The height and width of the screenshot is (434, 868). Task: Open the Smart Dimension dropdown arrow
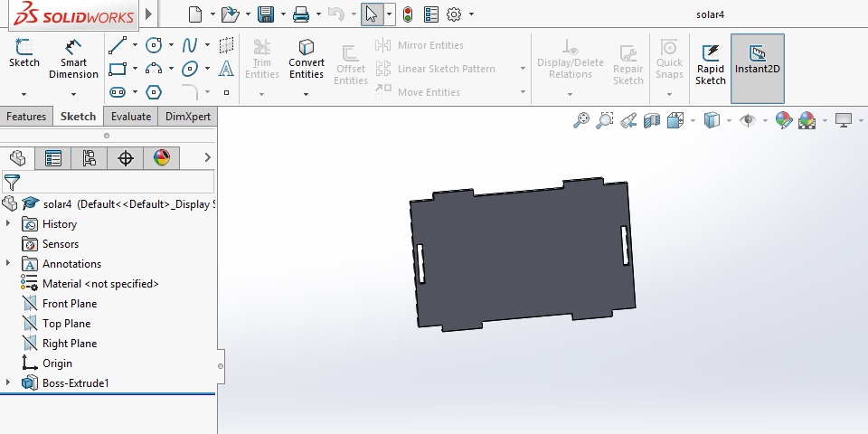[73, 95]
